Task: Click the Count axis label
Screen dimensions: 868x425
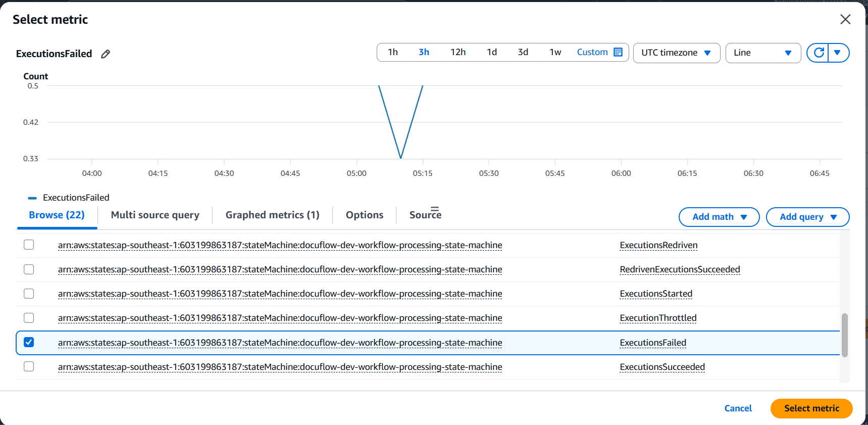Action: (x=36, y=76)
